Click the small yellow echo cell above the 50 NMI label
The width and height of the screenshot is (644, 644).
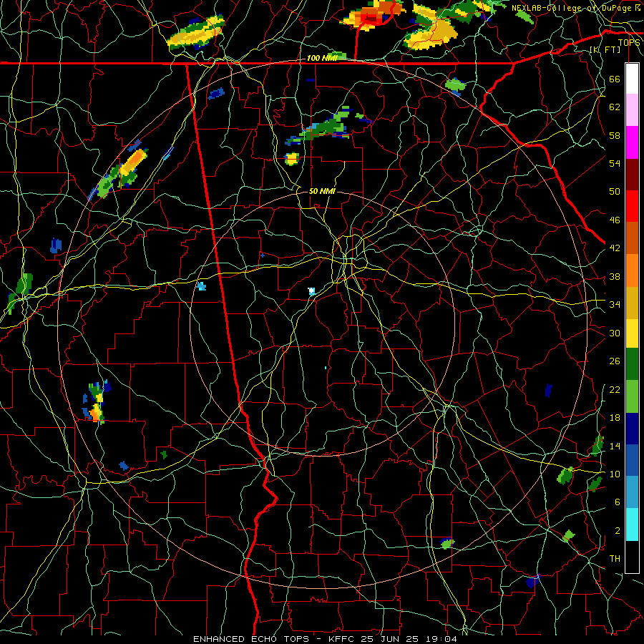292,159
